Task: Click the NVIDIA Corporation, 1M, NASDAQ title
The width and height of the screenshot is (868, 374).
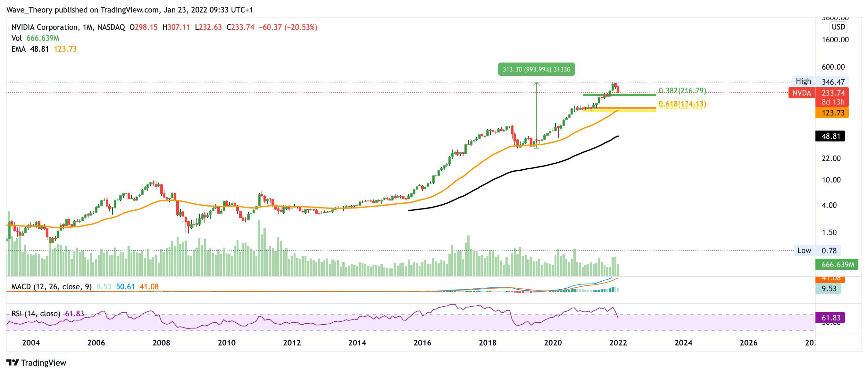Action: pyautogui.click(x=68, y=27)
